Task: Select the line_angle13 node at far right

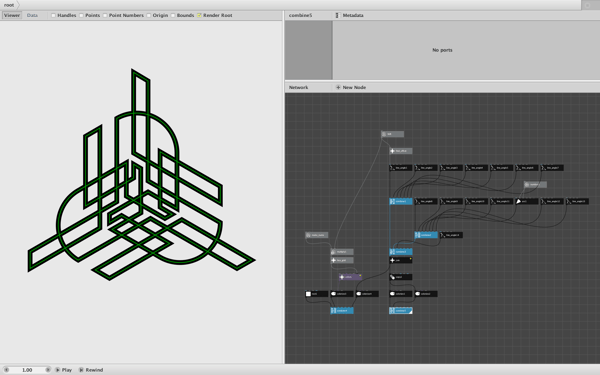Action: [x=577, y=201]
